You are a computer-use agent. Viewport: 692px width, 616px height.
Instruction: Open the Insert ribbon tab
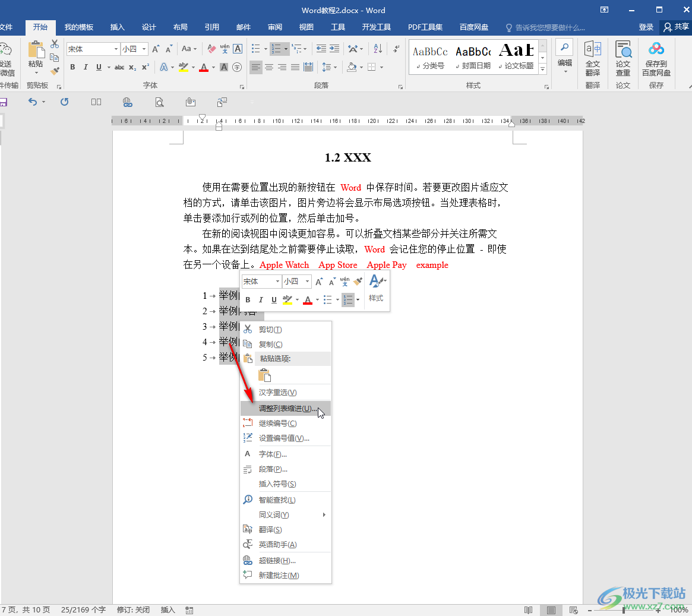(x=118, y=27)
